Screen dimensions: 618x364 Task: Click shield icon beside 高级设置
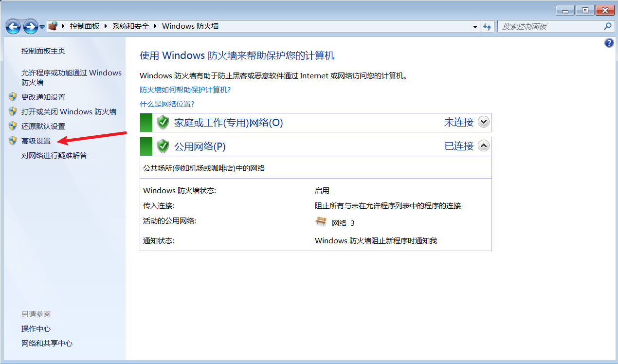(x=13, y=141)
